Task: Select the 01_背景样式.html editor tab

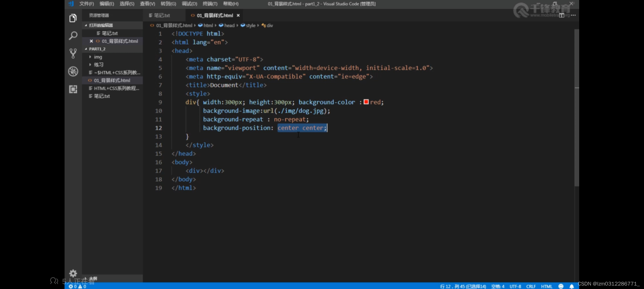Action: pyautogui.click(x=215, y=16)
